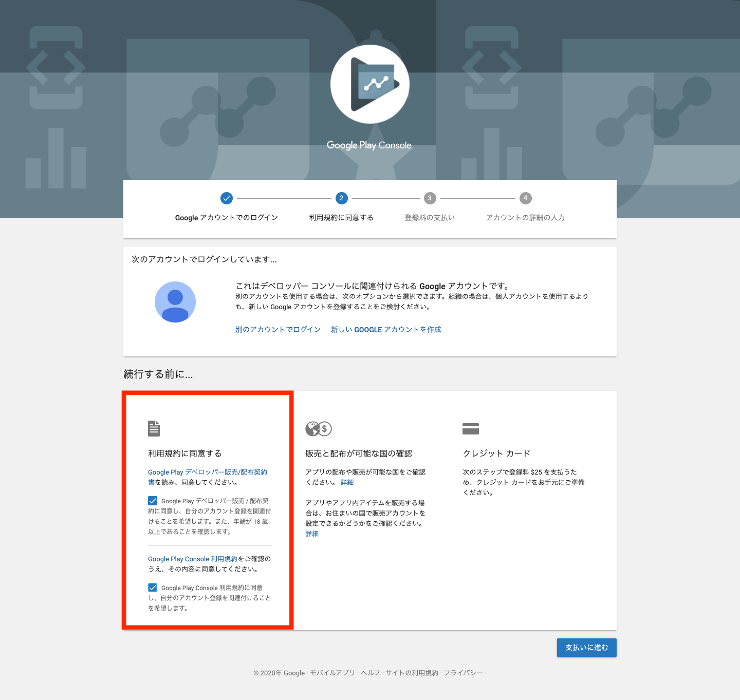
Task: Open the モバイルアプリ footer link
Action: (x=332, y=673)
